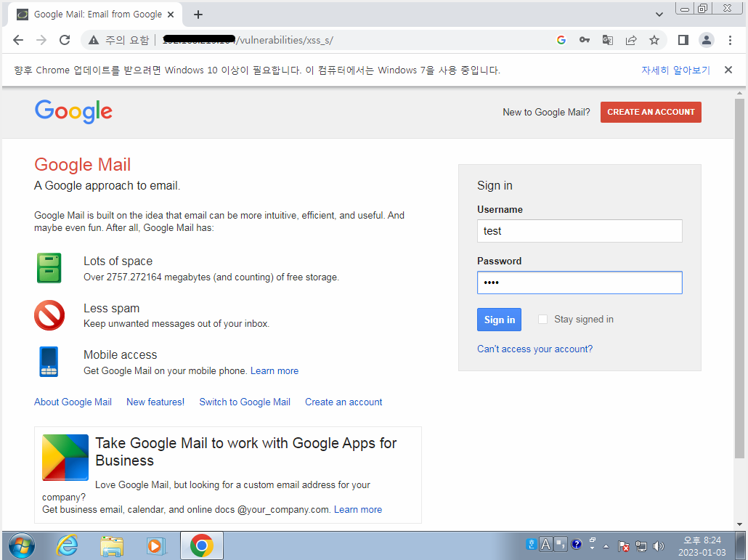
Task: Open the password key icon
Action: [x=584, y=40]
